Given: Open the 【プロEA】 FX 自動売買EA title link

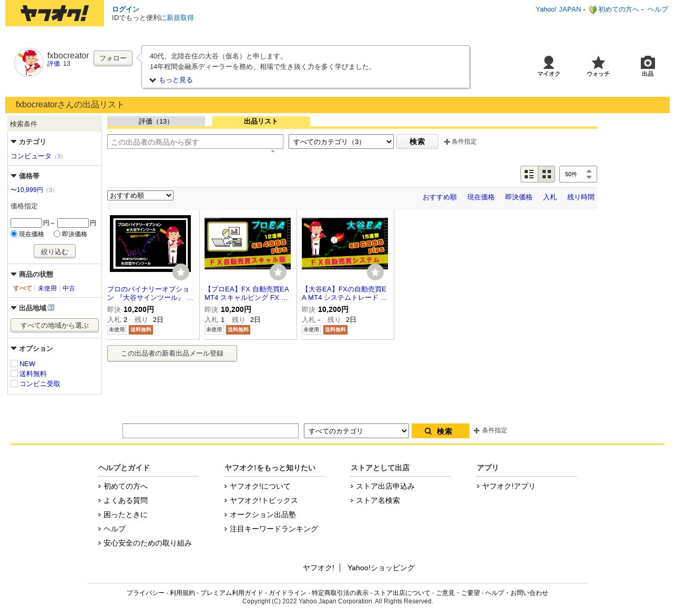Looking at the screenshot, I should (247, 294).
